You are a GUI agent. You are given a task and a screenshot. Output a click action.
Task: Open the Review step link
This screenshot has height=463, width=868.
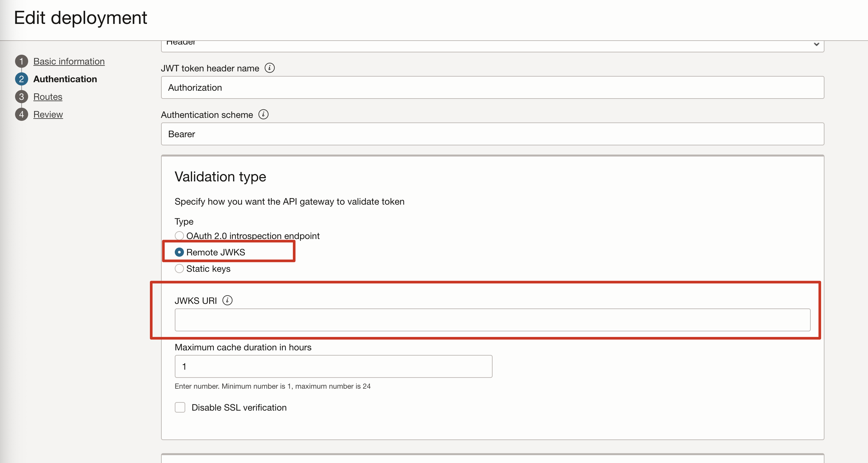pos(48,114)
